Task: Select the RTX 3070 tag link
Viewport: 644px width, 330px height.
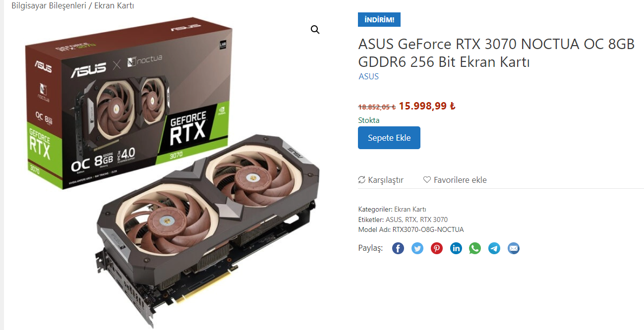Action: 433,220
